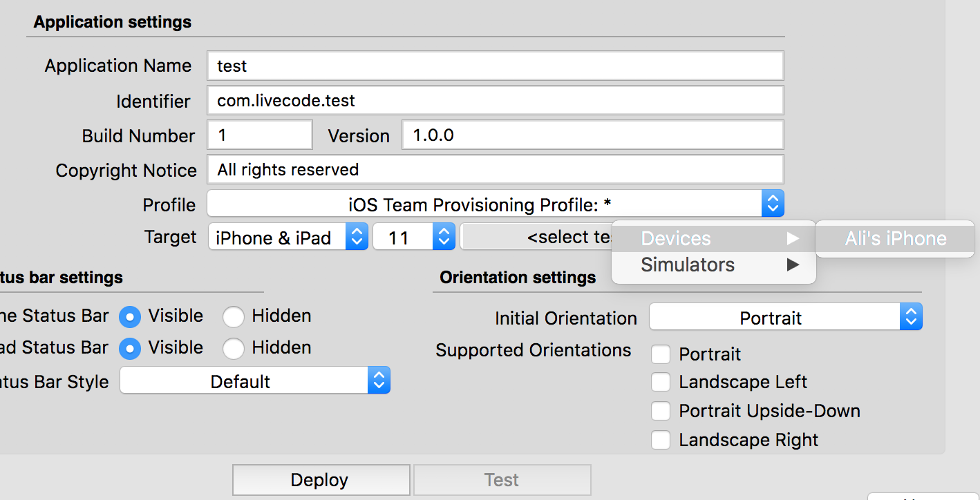Open the Status Bar Style chevron control
The image size is (980, 500).
(379, 380)
